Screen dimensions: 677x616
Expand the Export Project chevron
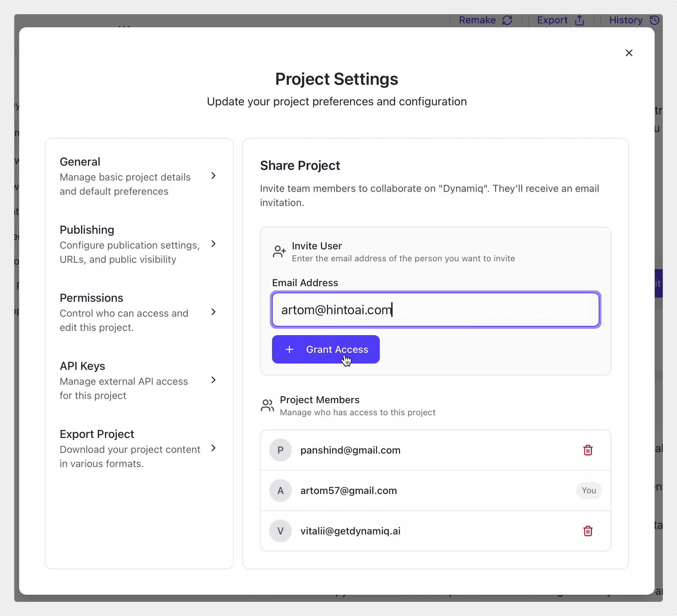(x=213, y=448)
